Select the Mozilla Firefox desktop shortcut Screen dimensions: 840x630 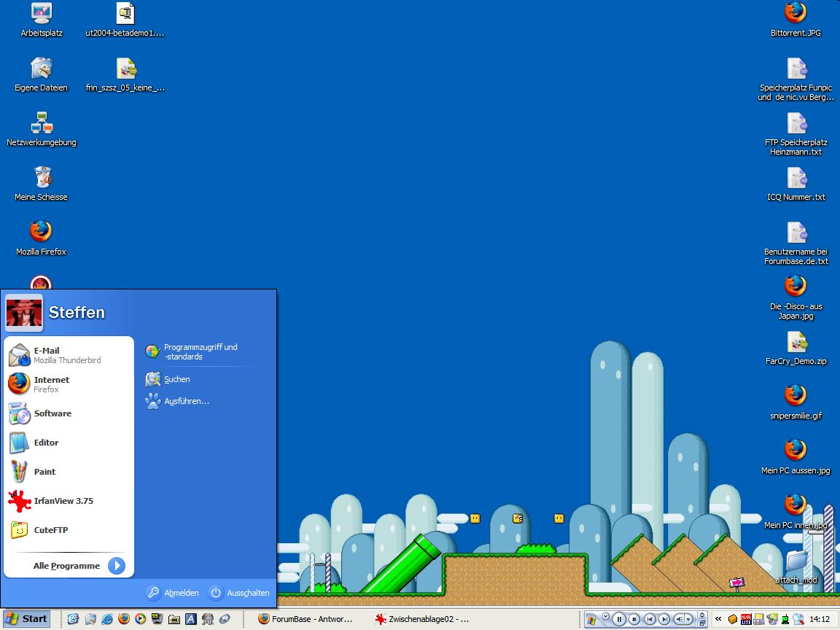click(42, 238)
